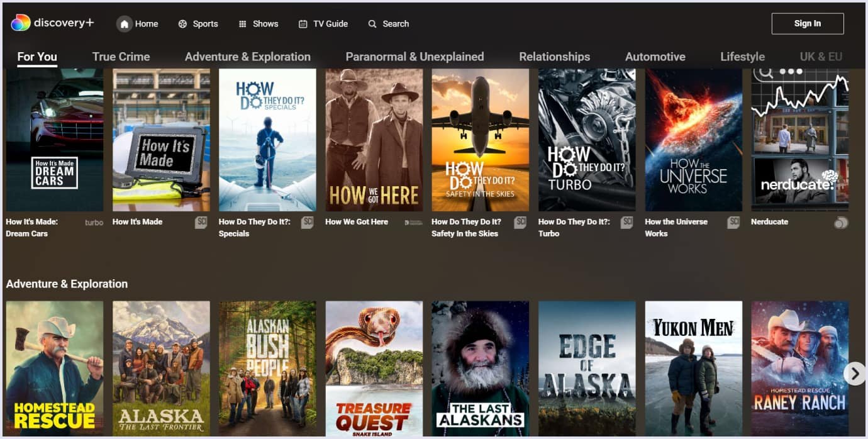Switch to Paranormal & Unexplained tab

[415, 57]
